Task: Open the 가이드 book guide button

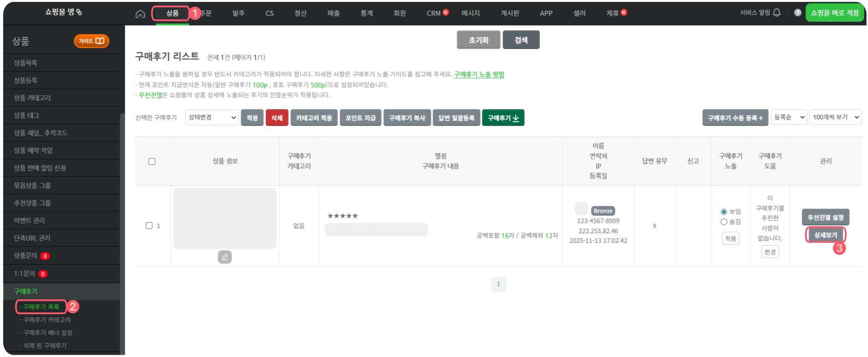Action: pos(92,41)
